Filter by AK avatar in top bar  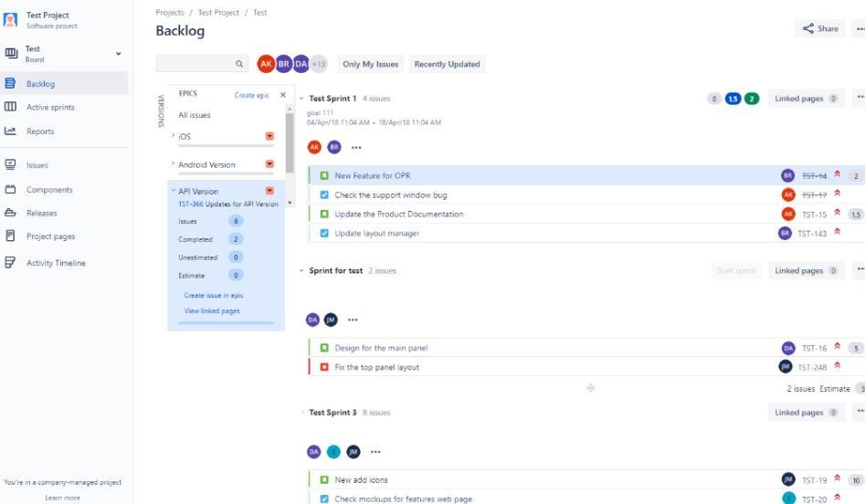(x=266, y=64)
